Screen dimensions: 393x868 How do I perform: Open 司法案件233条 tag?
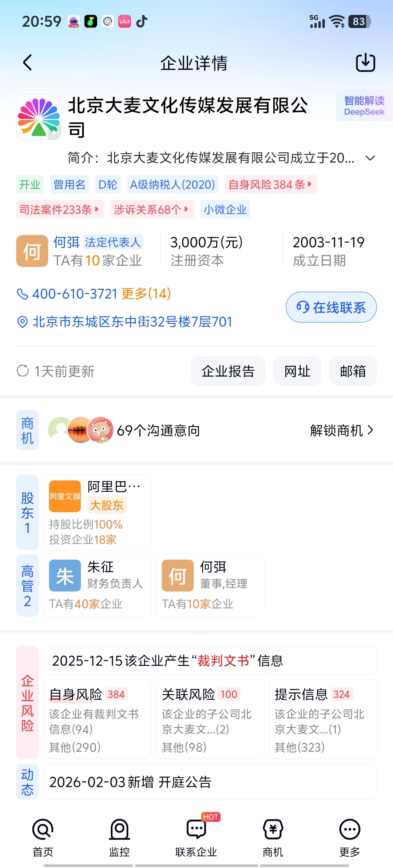(x=60, y=209)
